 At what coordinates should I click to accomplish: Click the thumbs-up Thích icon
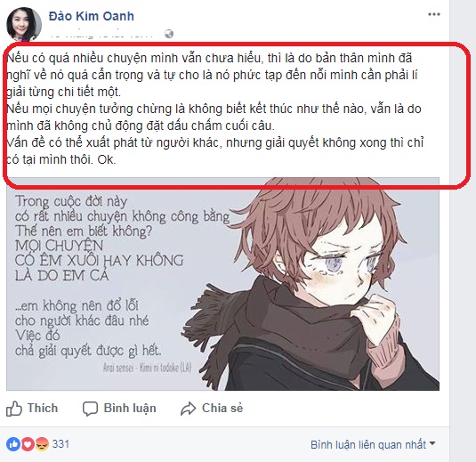point(14,409)
